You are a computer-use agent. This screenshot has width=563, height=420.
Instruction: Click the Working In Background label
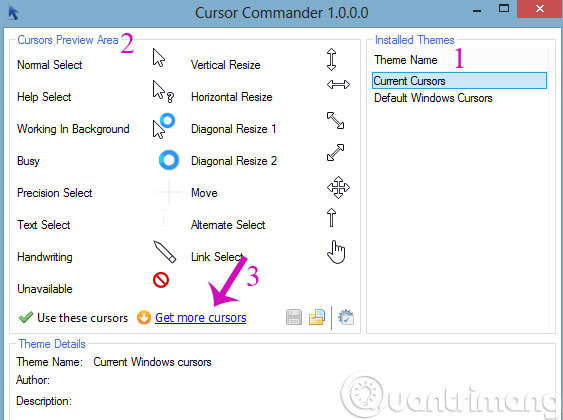(x=73, y=129)
